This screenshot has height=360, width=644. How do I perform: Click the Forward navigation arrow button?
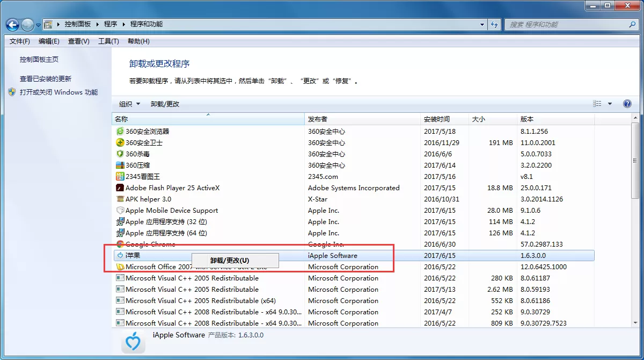(x=27, y=25)
